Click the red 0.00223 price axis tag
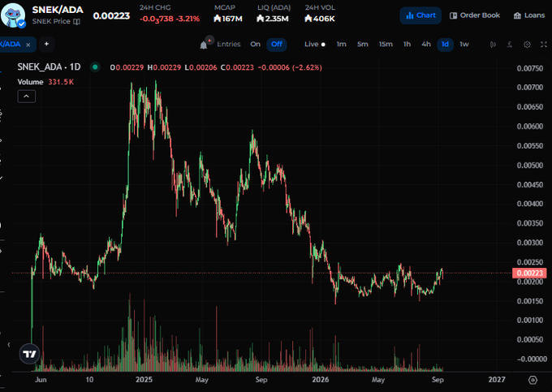Image resolution: width=552 pixels, height=392 pixels. 529,273
